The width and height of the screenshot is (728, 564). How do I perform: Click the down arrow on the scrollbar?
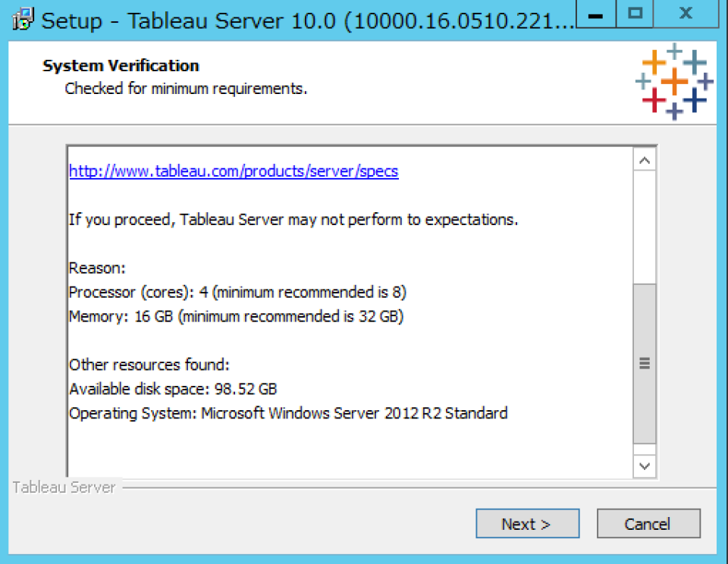point(644,466)
